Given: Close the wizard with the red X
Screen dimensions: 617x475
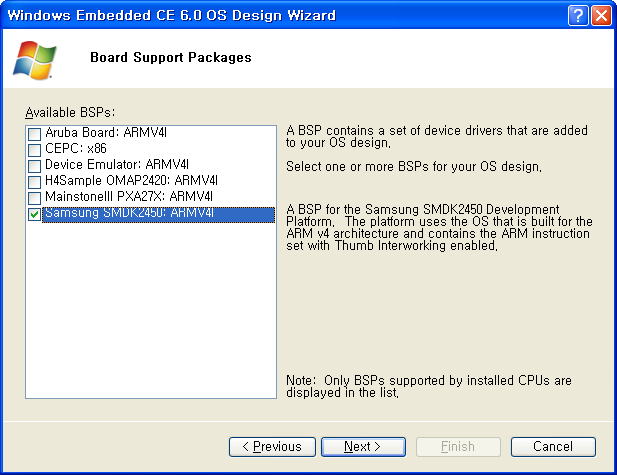Looking at the screenshot, I should coord(601,16).
